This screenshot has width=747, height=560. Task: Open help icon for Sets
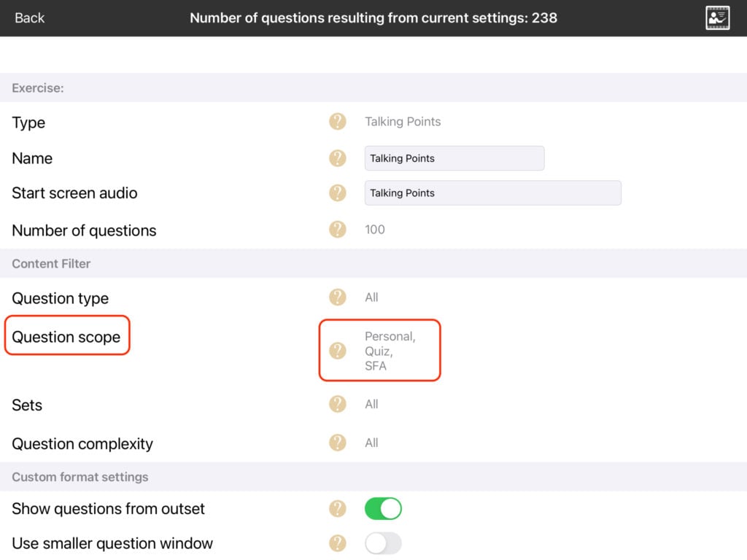point(337,404)
